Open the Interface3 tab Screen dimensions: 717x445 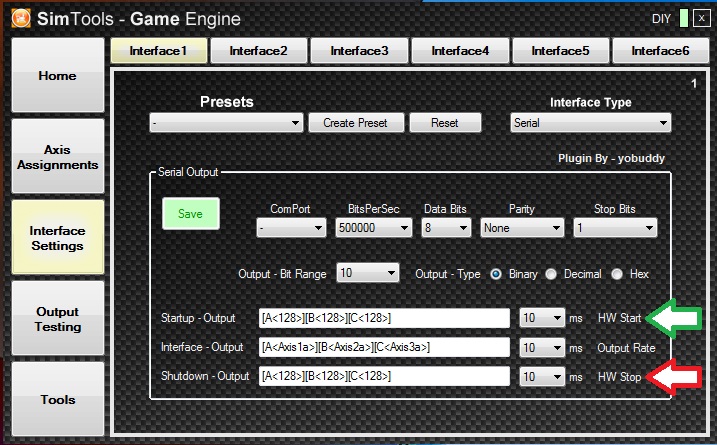[359, 50]
